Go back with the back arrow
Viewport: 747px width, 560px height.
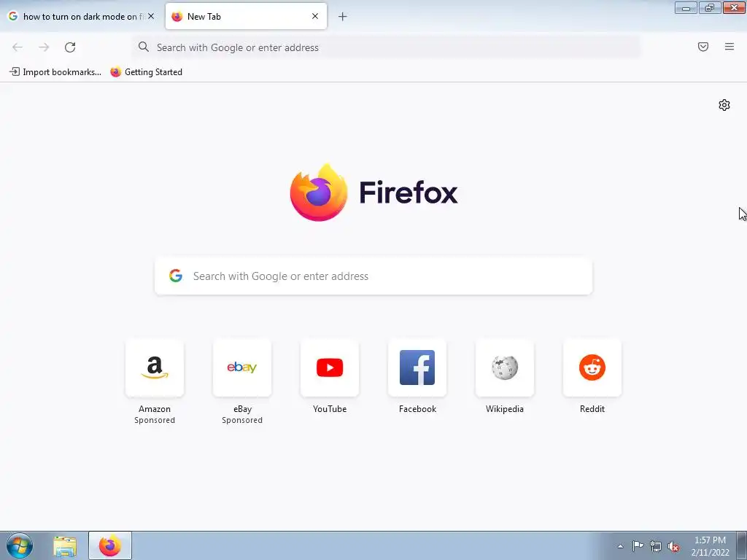[18, 47]
